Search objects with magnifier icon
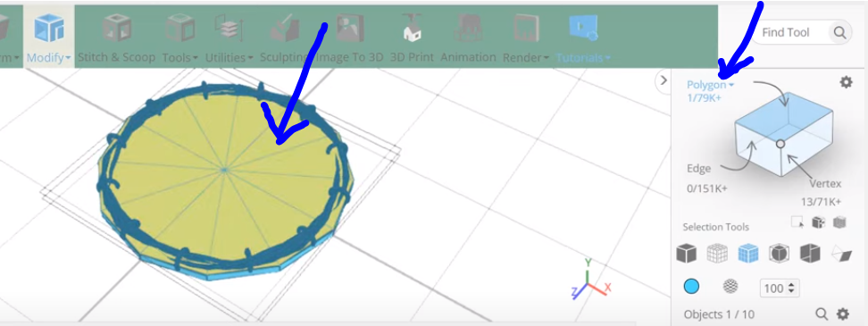The image size is (868, 326). 822,314
